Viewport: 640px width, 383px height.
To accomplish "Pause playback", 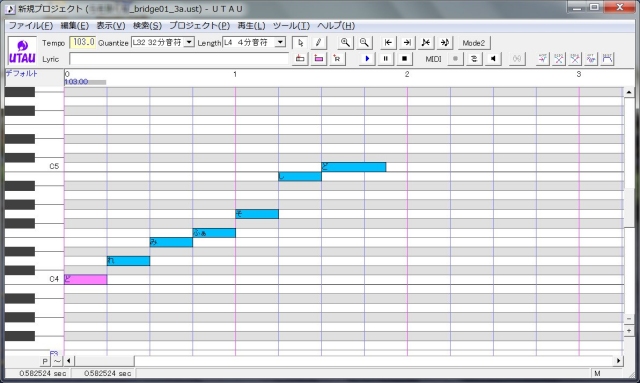I will 386,59.
